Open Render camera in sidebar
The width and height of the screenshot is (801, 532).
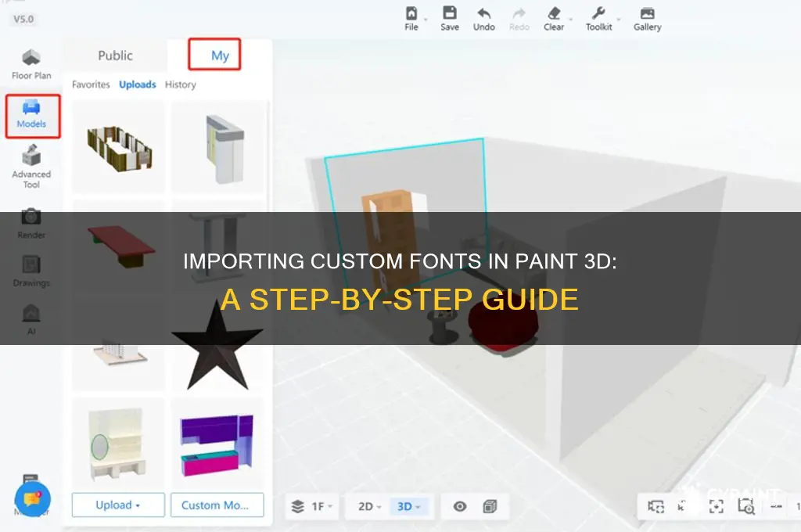click(31, 224)
